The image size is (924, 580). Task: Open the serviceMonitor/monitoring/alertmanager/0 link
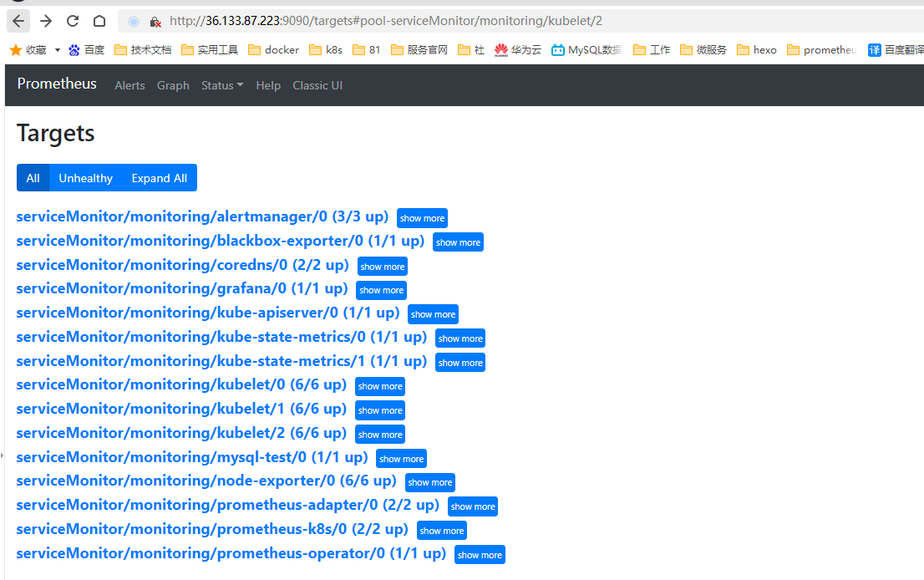coord(202,217)
